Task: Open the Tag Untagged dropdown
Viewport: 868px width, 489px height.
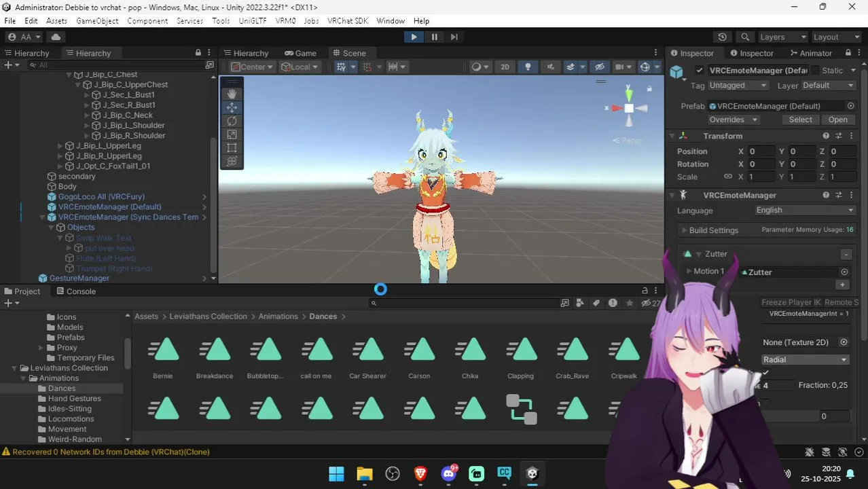Action: [738, 85]
